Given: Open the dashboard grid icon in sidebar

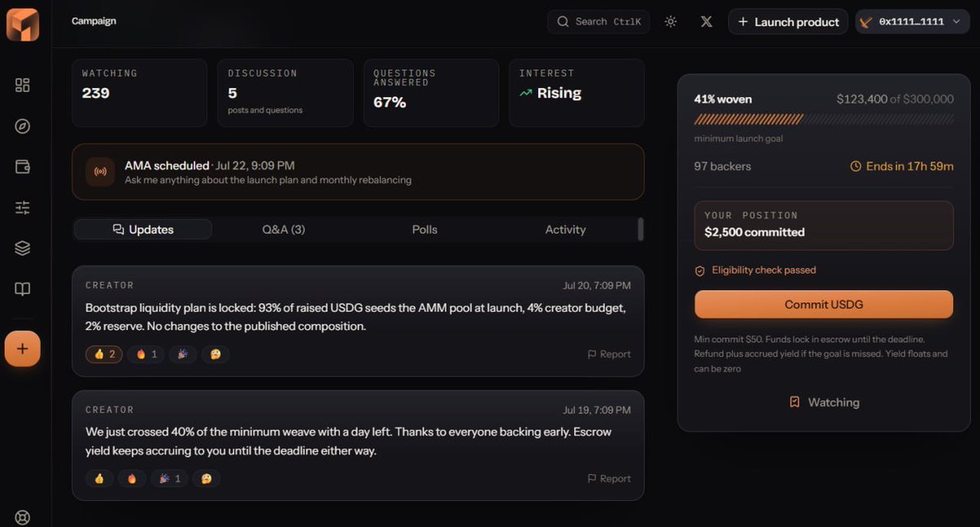Looking at the screenshot, I should (x=23, y=85).
